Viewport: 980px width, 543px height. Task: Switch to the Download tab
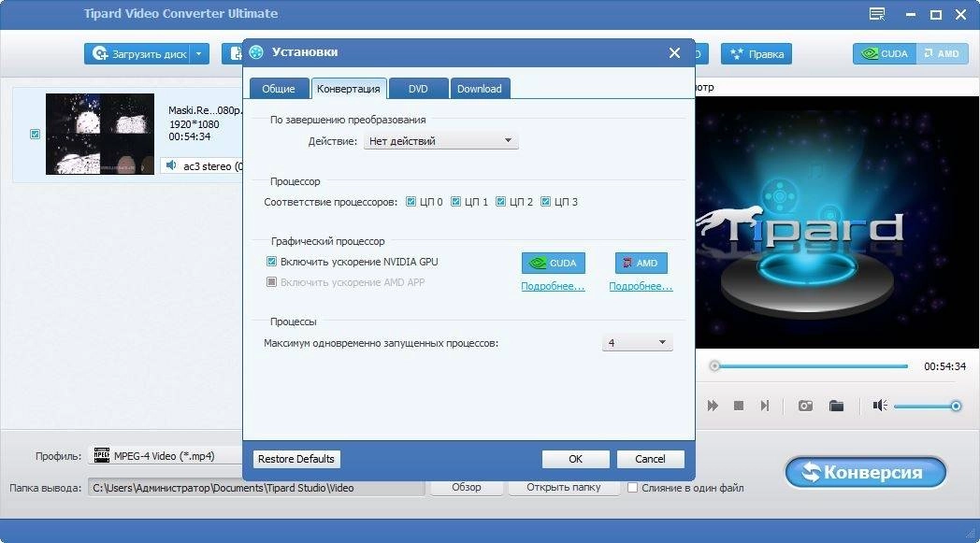[480, 89]
